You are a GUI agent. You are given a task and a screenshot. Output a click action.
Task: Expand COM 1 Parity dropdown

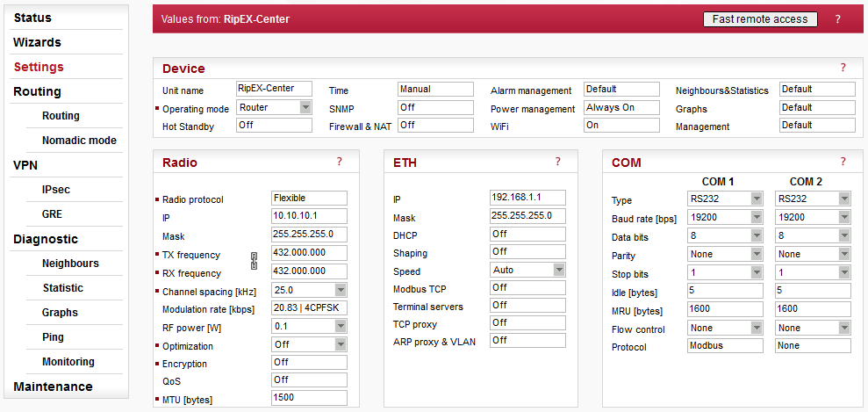pyautogui.click(x=757, y=254)
